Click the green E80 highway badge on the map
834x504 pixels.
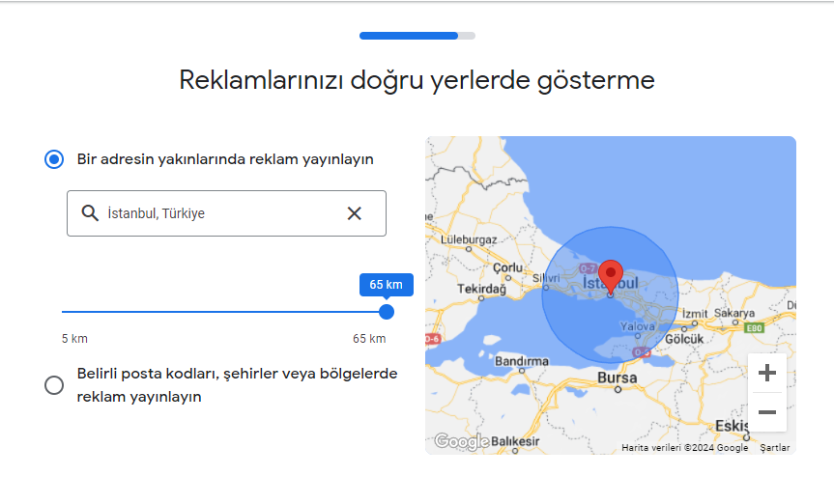753,329
